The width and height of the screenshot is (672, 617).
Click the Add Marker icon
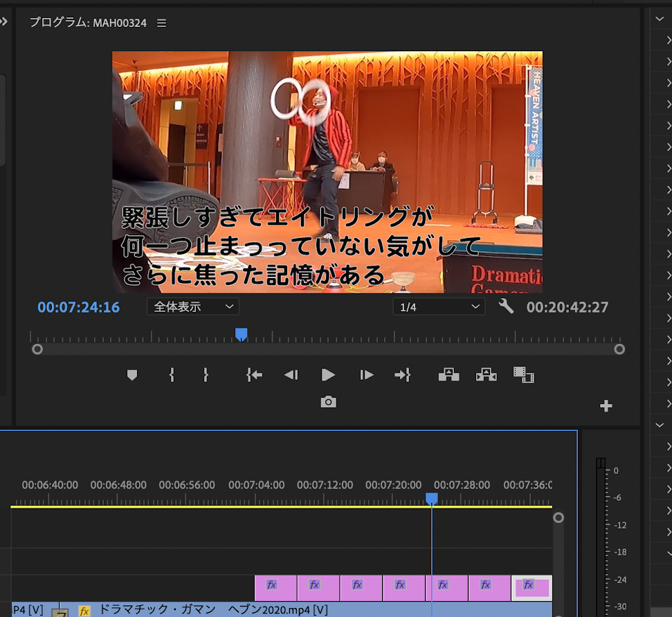pos(132,375)
